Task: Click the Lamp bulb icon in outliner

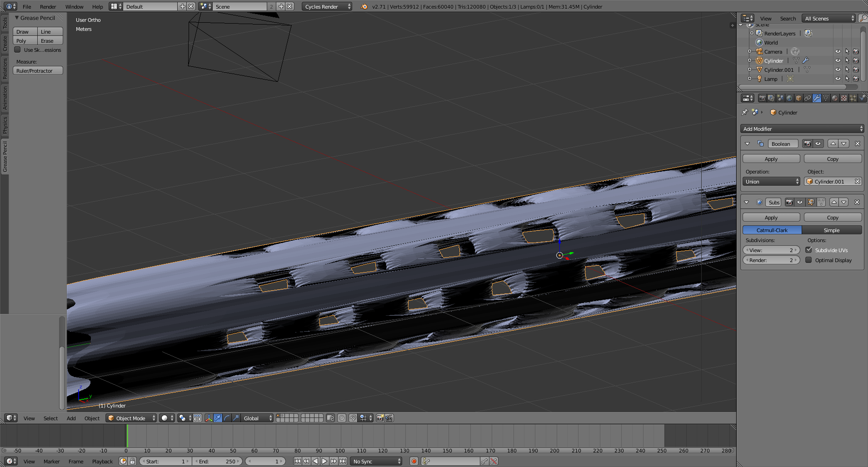Action: [x=759, y=79]
